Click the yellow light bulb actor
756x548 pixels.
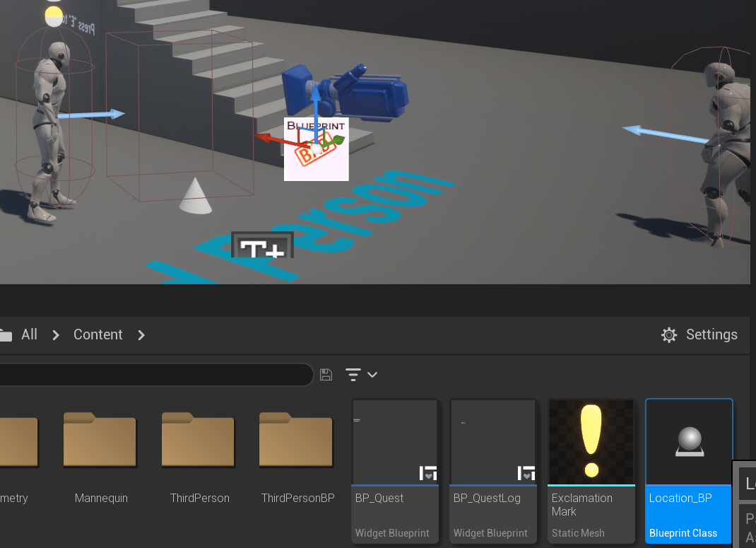[x=54, y=16]
